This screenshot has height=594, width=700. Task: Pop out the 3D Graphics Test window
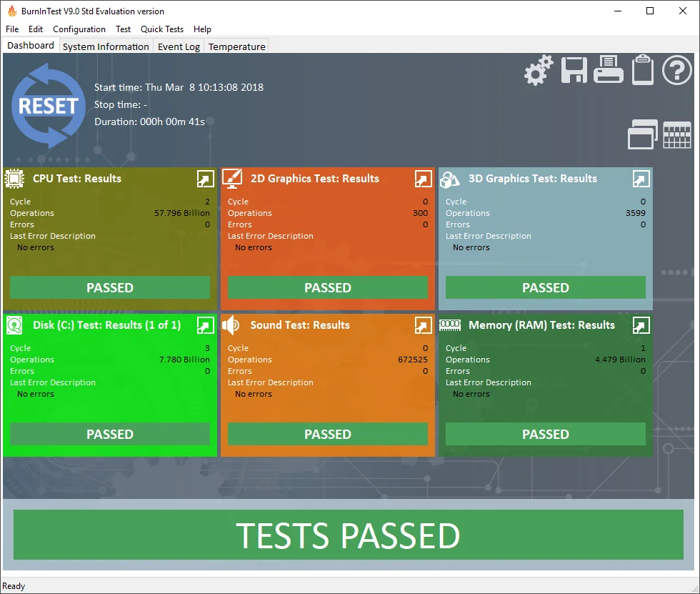(641, 179)
